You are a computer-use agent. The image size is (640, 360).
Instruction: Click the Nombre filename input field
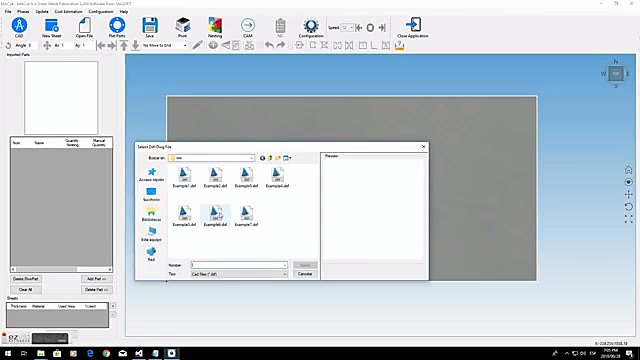tap(239, 265)
